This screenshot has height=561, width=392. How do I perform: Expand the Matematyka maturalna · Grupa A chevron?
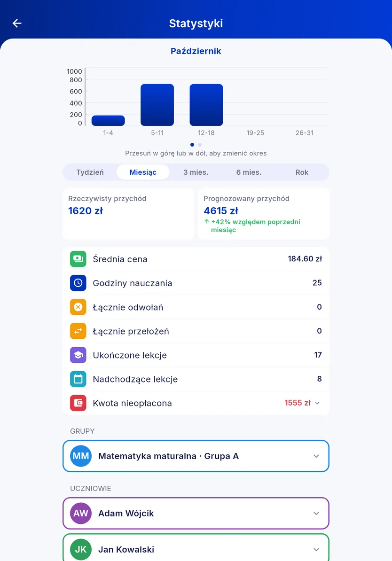point(316,456)
